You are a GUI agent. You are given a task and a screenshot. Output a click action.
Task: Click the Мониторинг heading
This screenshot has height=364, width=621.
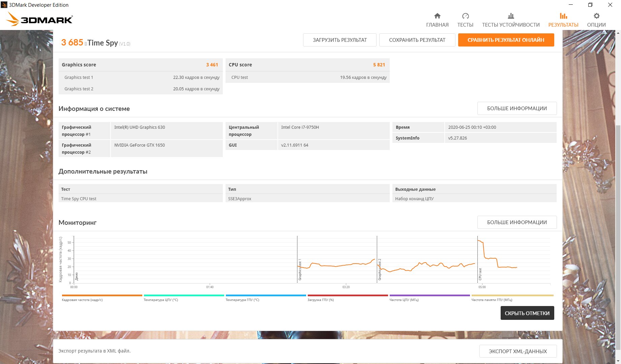78,222
